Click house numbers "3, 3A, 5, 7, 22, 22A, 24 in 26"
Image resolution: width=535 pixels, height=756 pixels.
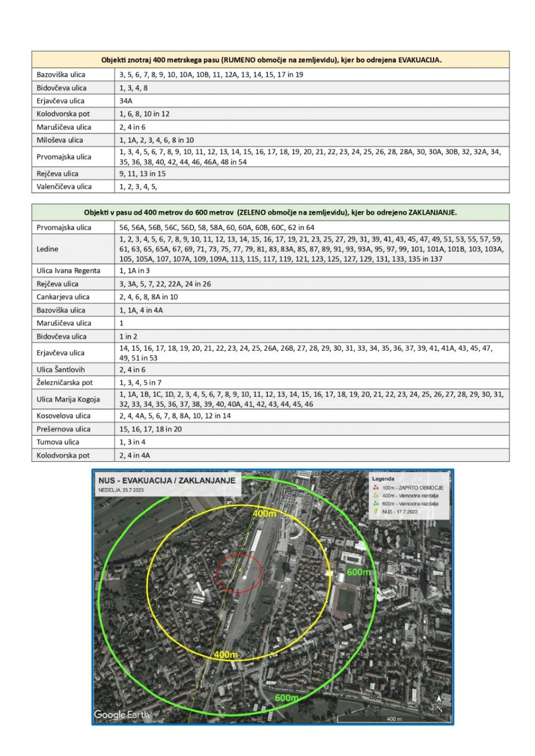(x=165, y=284)
